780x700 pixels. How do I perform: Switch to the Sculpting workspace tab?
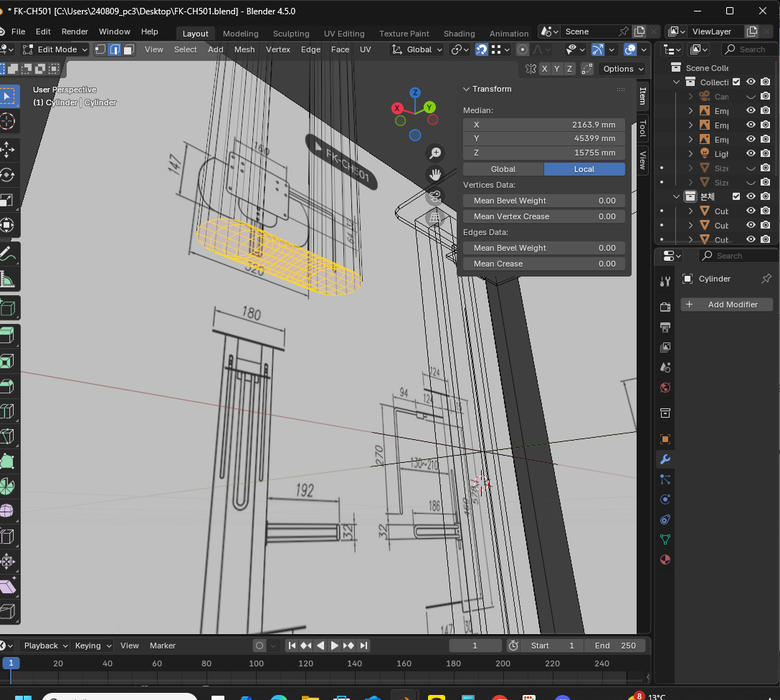pos(291,34)
